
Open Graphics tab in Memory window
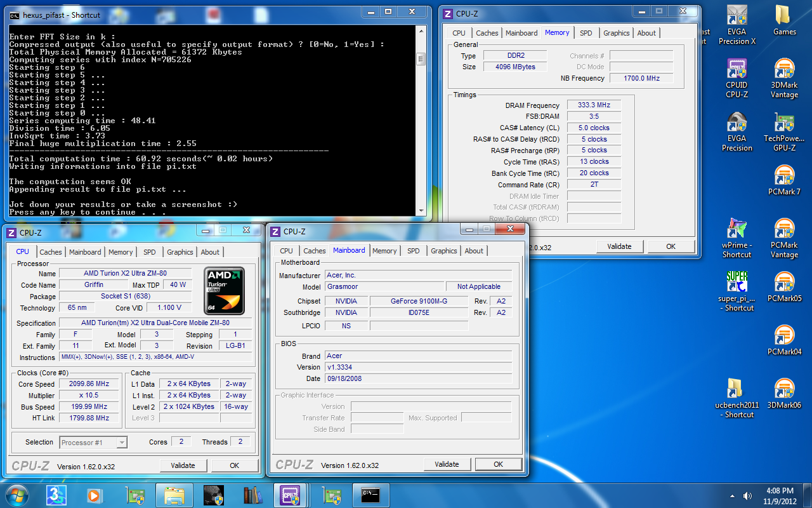coord(617,33)
